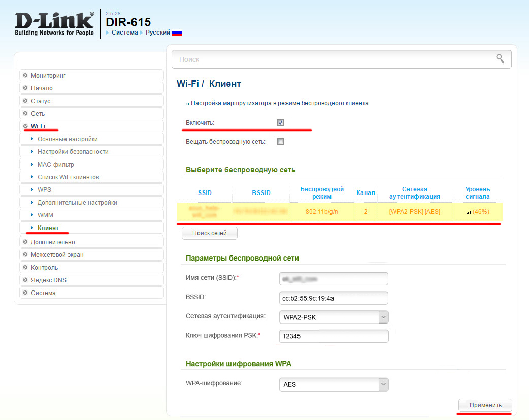Click inside the «Поиск» search field
529x420 pixels.
point(305,59)
